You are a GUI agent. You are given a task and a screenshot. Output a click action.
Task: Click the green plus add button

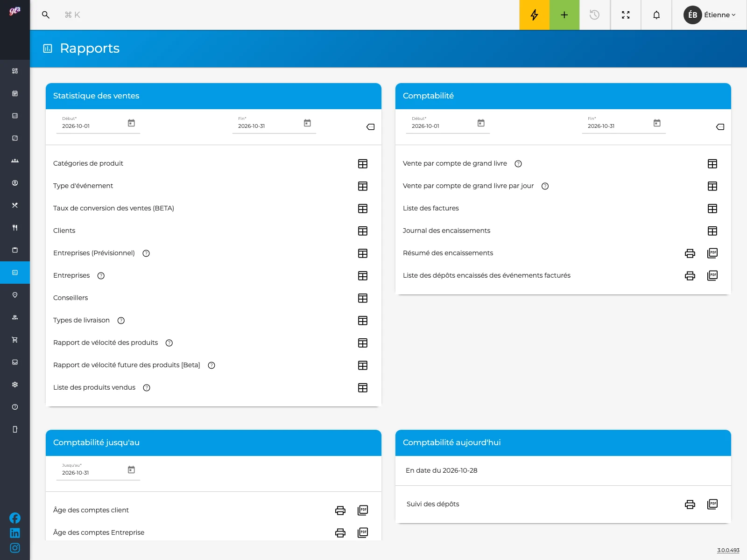tap(564, 15)
